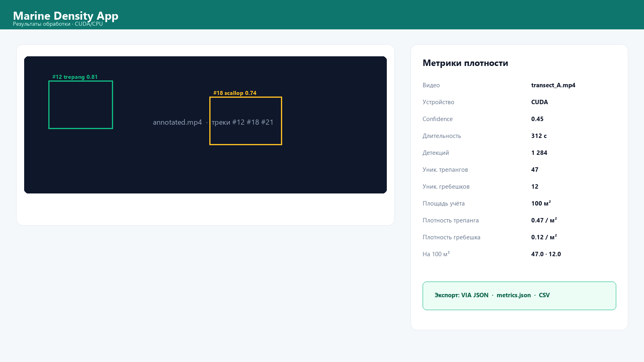Select the yellow scallop #18 bounding box
This screenshot has width=644, height=362.
click(246, 121)
